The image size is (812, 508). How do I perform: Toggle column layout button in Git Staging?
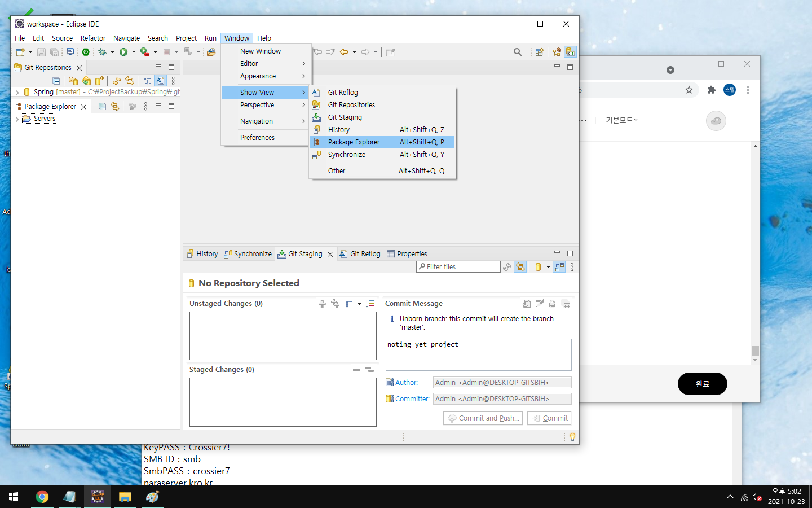pos(559,267)
